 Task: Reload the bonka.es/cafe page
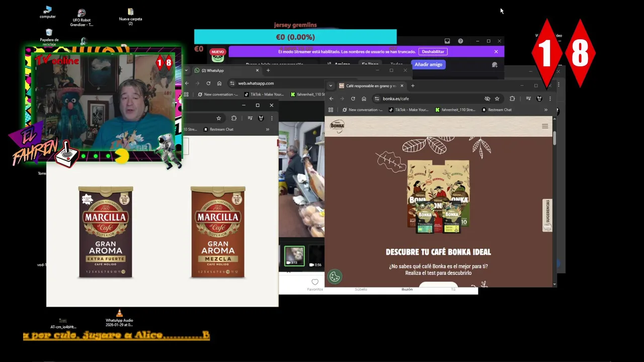pos(353,99)
